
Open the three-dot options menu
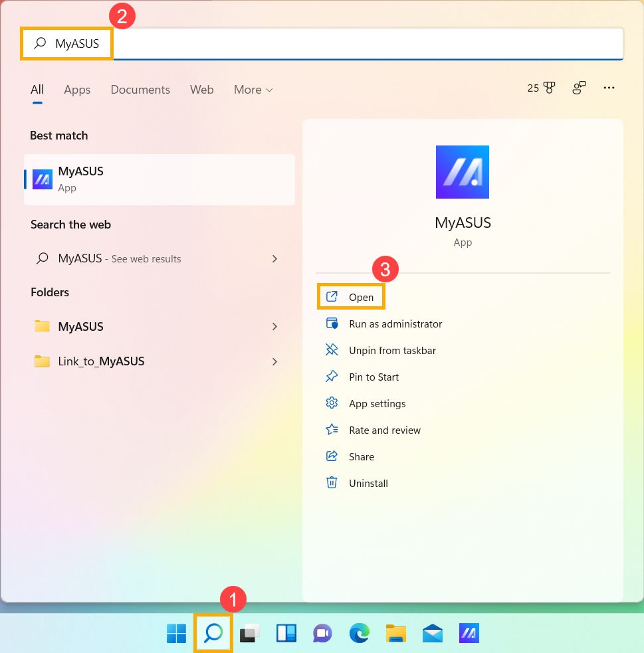[x=609, y=88]
